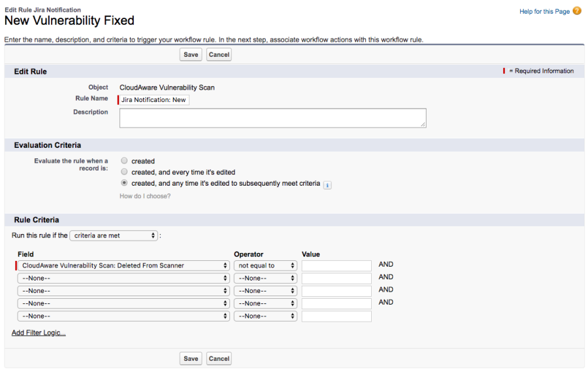Screen dimensions: 588x374
Task: Click the bottom Cancel button
Action: pos(219,358)
